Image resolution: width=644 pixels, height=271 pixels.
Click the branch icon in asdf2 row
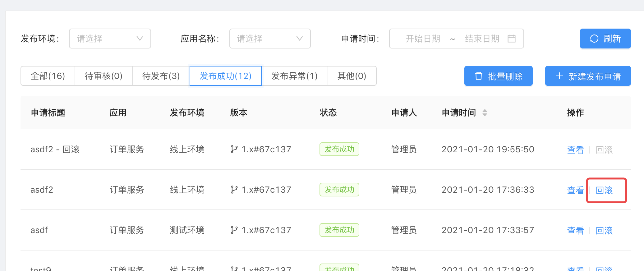click(x=234, y=190)
